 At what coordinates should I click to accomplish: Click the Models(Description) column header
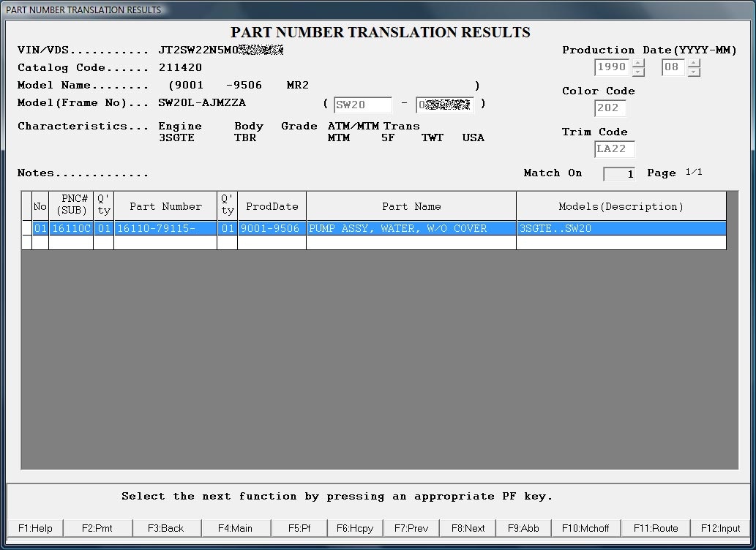click(x=621, y=206)
